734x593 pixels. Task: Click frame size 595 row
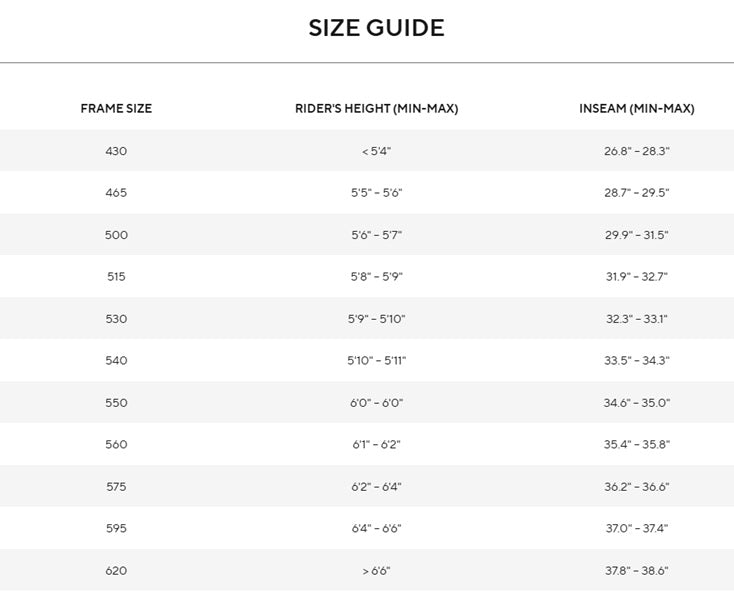(x=367, y=528)
